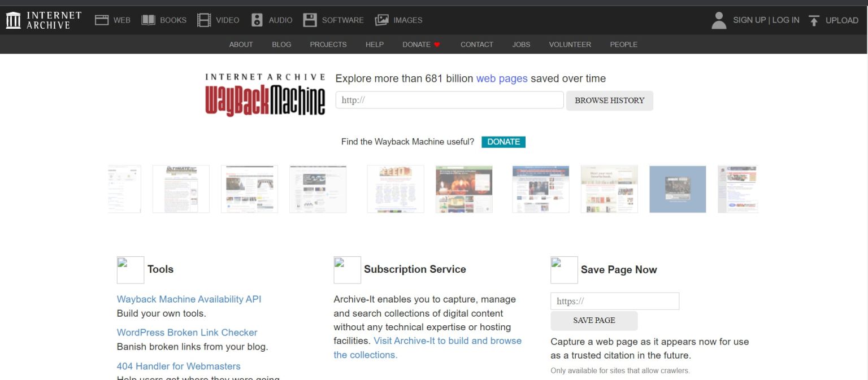Image resolution: width=868 pixels, height=380 pixels.
Task: Open the Books section icon
Action: pos(148,20)
